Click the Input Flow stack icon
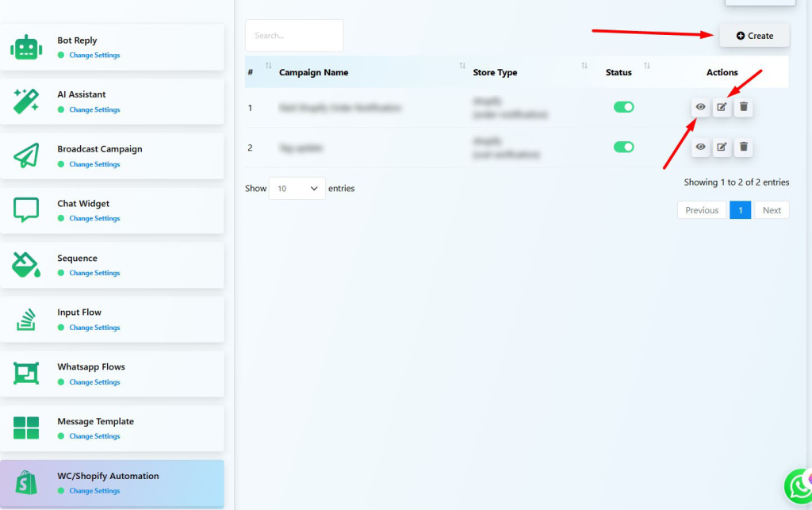Image resolution: width=812 pixels, height=510 pixels. click(26, 319)
